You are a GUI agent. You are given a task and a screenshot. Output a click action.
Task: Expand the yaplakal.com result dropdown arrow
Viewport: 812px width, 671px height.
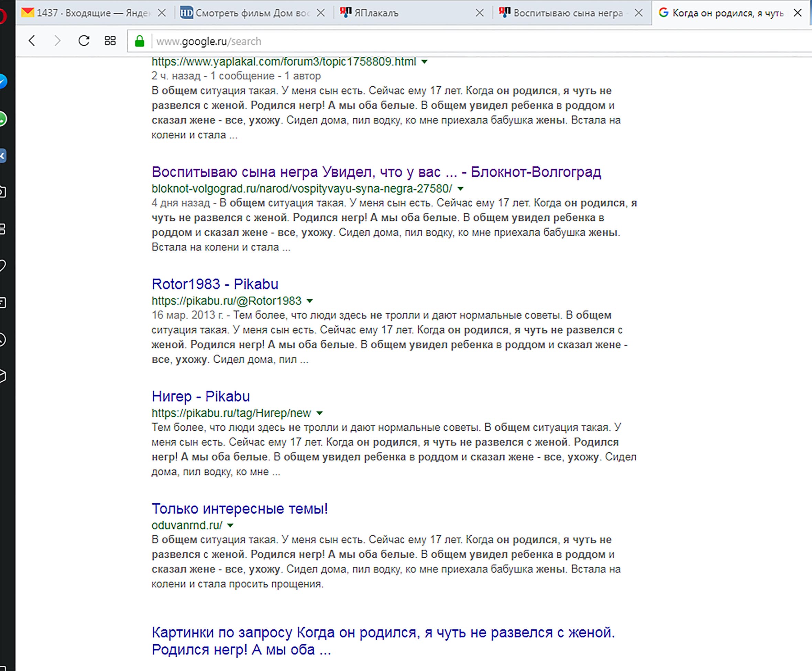tap(424, 62)
